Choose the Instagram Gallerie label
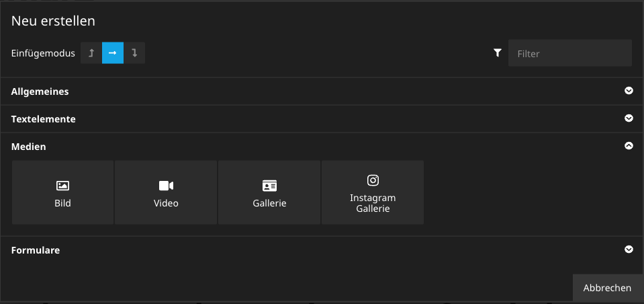Viewport: 644px width, 304px height. click(x=373, y=203)
